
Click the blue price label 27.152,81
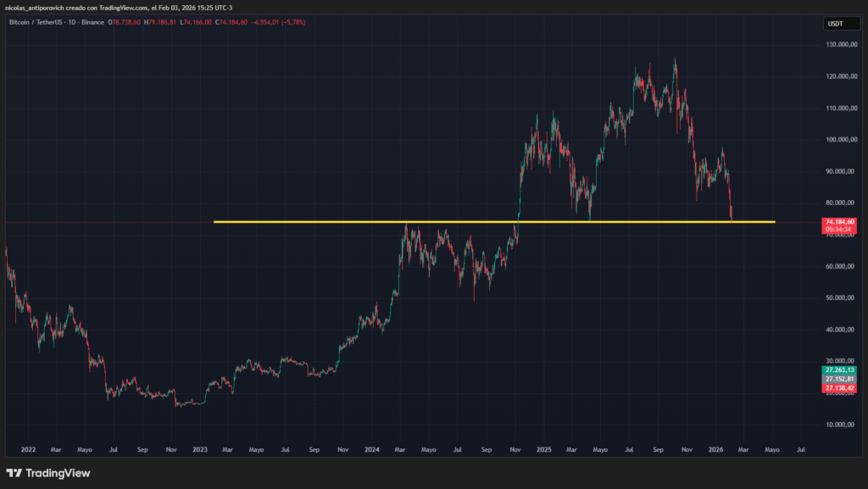841,381
